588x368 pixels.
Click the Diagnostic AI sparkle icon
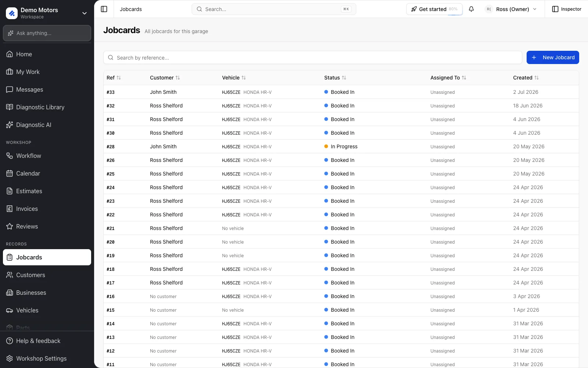coord(10,125)
